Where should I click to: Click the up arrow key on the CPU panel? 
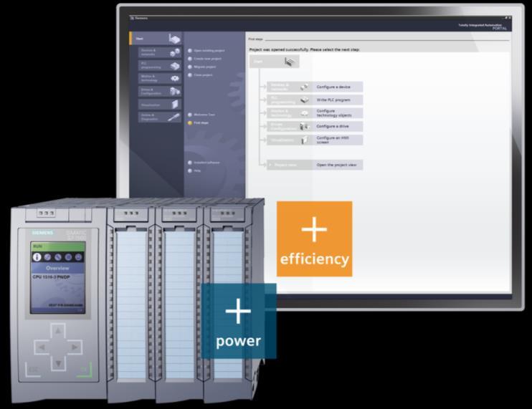click(x=58, y=331)
